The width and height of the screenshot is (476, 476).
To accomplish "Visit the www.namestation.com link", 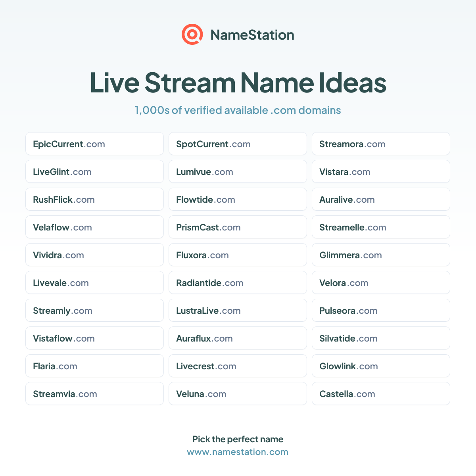I will [x=238, y=452].
